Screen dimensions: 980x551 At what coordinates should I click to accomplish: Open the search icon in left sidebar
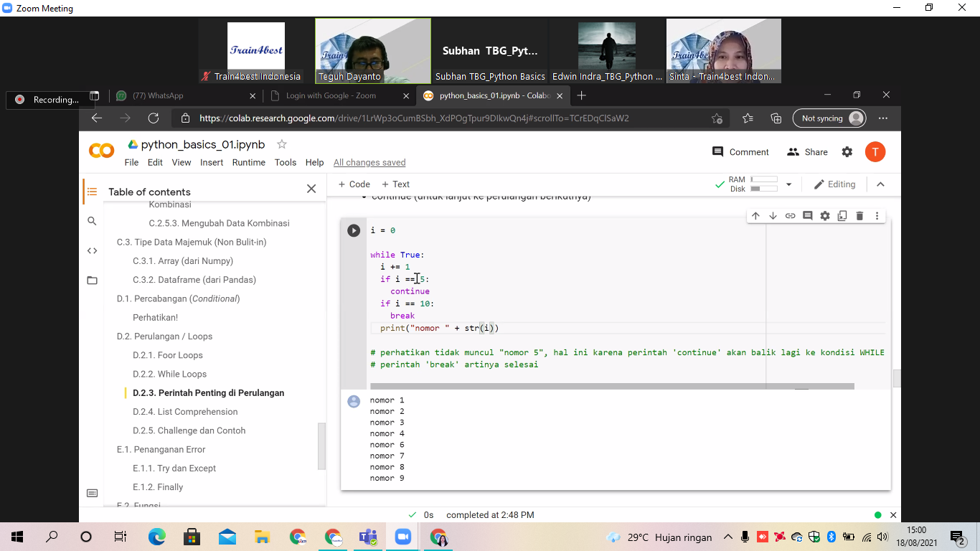[x=92, y=221]
